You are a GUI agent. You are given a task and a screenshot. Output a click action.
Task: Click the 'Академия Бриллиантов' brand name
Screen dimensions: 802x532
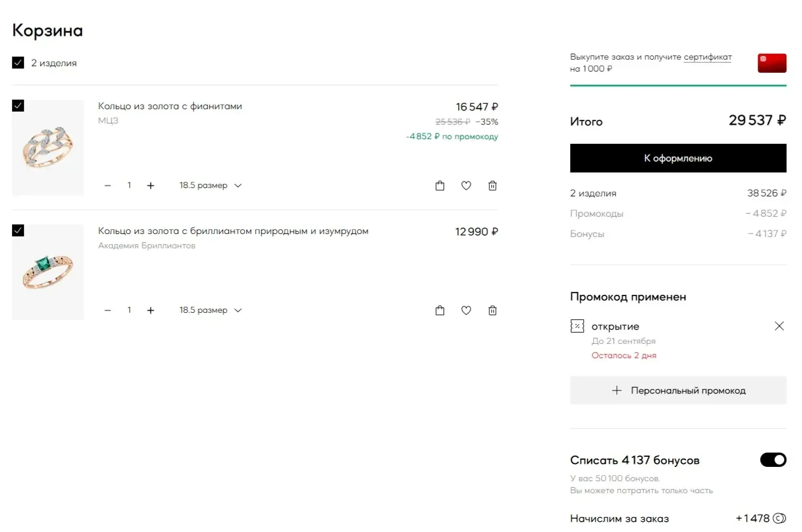point(146,245)
